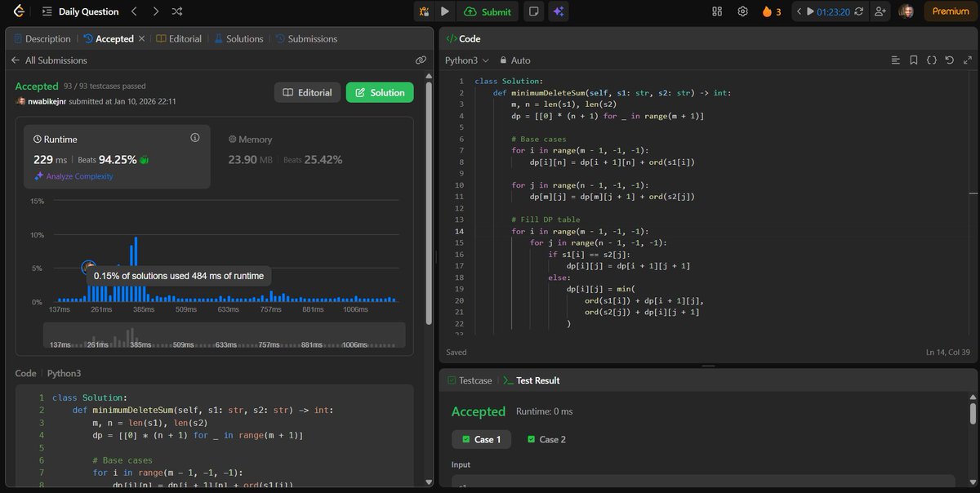Open the layout grid icon
Viewport: 980px width, 493px height.
(x=717, y=12)
